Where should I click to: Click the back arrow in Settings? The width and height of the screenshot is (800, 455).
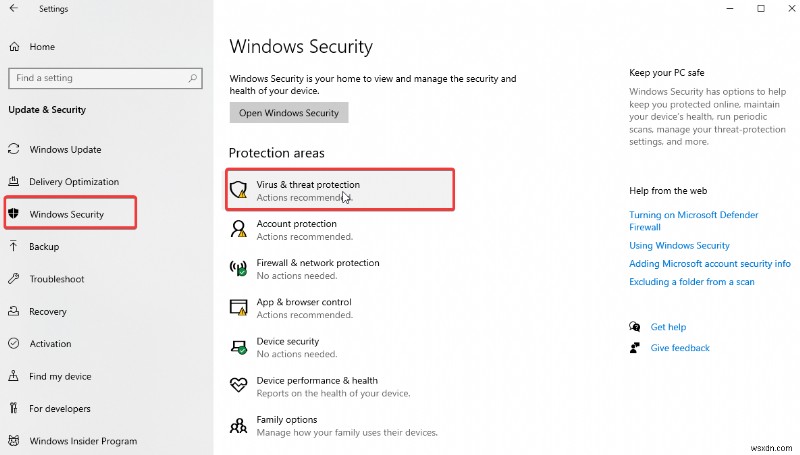coord(14,9)
